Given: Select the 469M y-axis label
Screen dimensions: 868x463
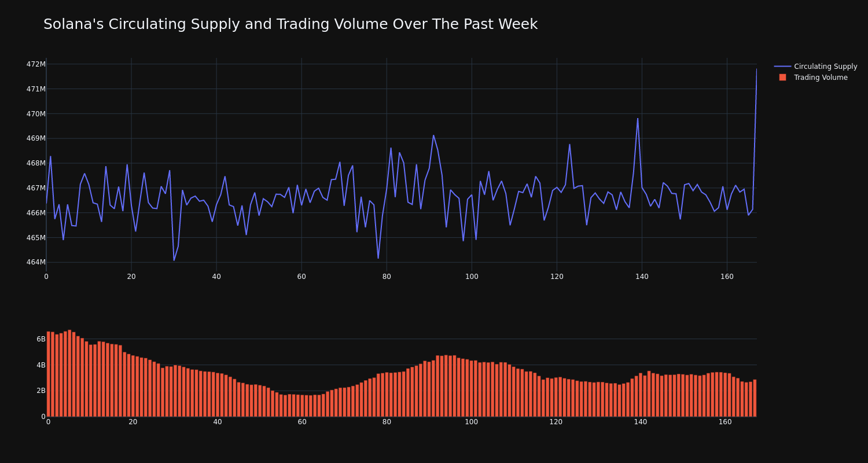Looking at the screenshot, I should click(x=36, y=138).
